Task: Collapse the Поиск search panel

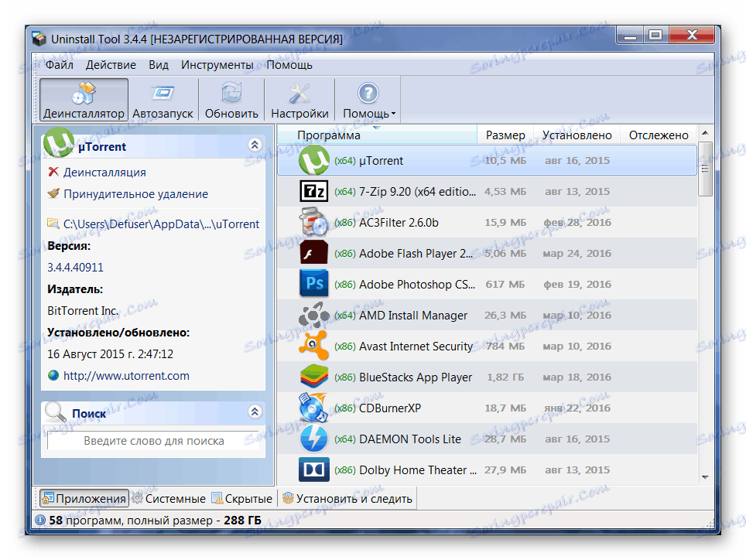Action: (255, 411)
